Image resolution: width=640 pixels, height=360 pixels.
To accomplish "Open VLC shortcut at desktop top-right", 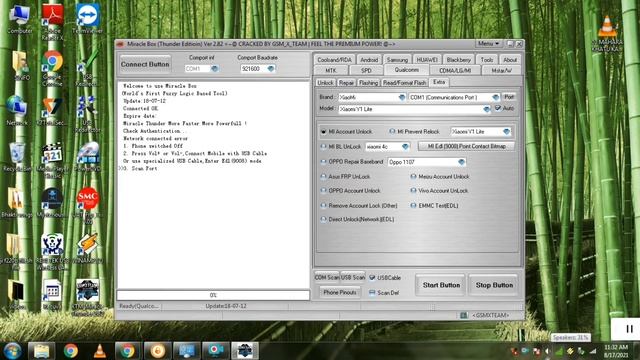I will (607, 33).
